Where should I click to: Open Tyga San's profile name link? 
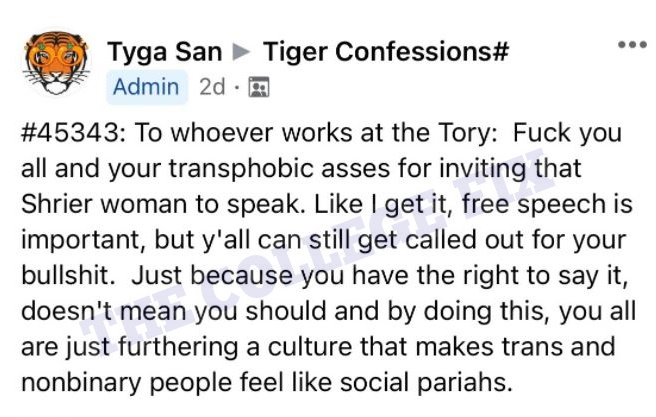pos(164,52)
